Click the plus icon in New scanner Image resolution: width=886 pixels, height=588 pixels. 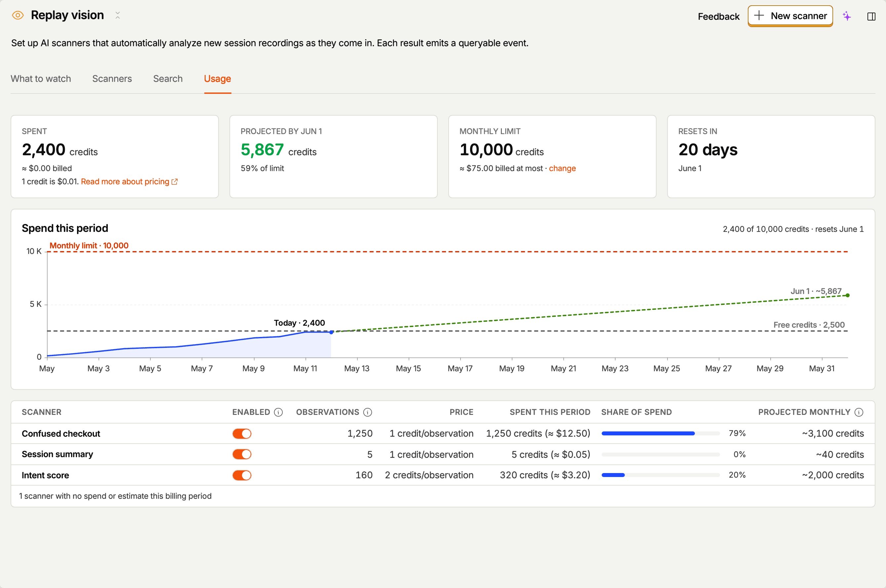click(759, 16)
